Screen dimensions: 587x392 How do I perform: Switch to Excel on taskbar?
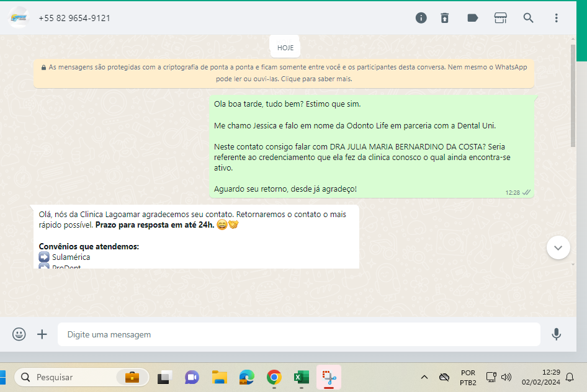[302, 377]
